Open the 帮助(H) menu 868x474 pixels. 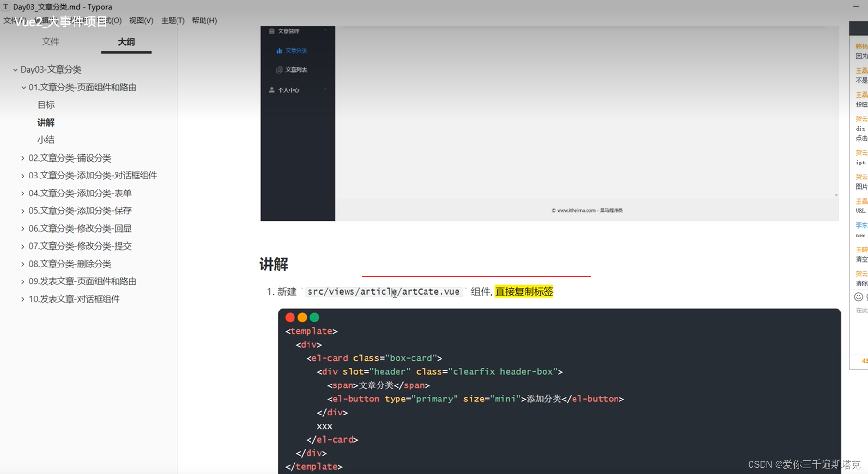[204, 20]
